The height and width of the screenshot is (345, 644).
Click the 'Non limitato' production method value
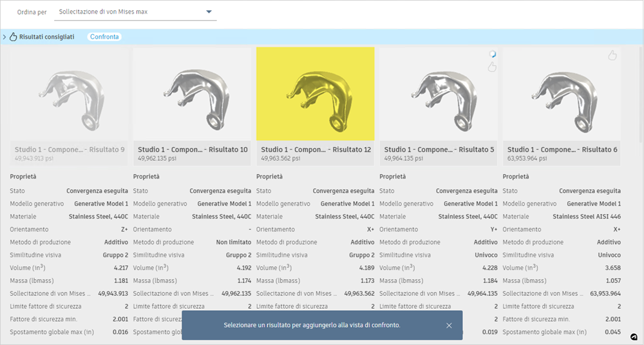pos(234,242)
